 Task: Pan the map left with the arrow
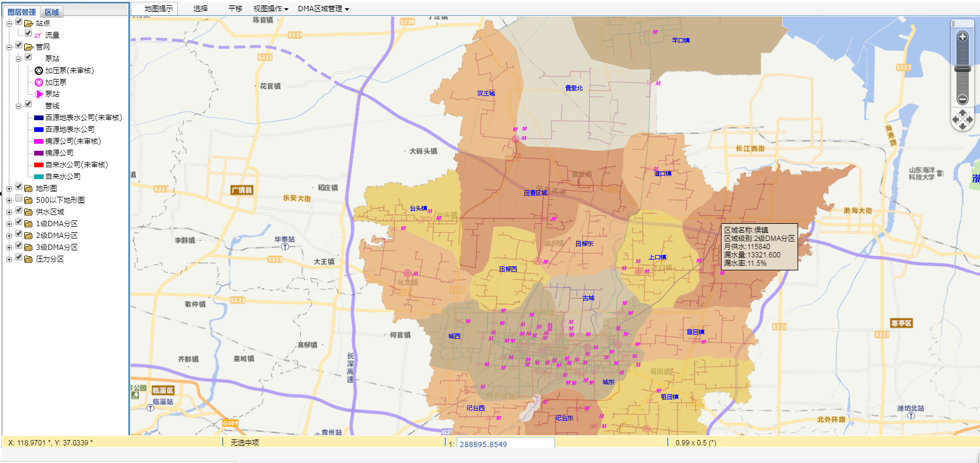click(955, 120)
